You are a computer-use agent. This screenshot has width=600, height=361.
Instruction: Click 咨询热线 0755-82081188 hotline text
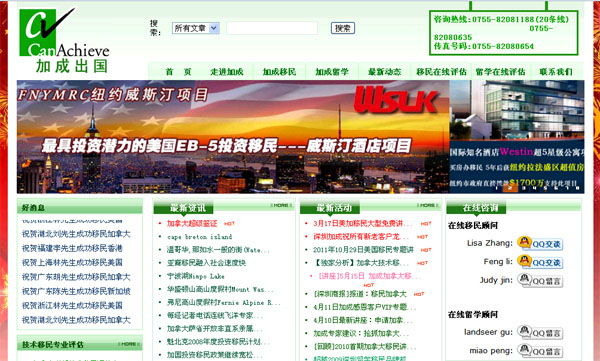[501, 20]
